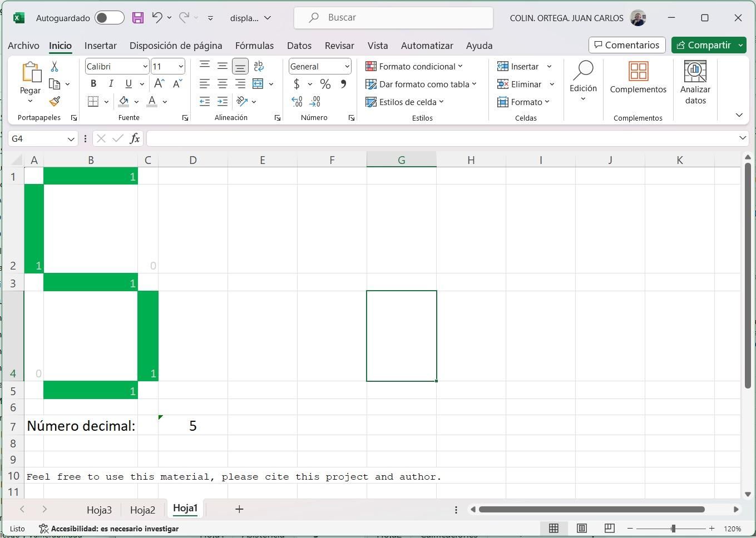This screenshot has width=756, height=538.
Task: Toggle italic formatting
Action: 111,83
